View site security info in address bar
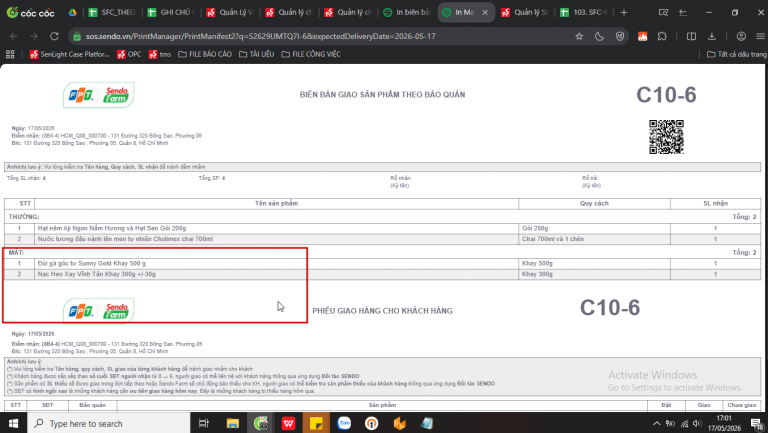 (77, 36)
